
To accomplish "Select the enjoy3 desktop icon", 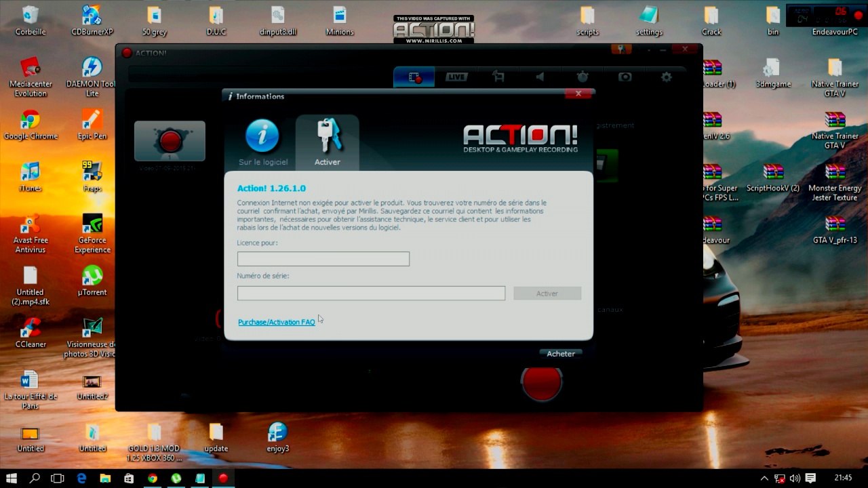I will [x=278, y=438].
